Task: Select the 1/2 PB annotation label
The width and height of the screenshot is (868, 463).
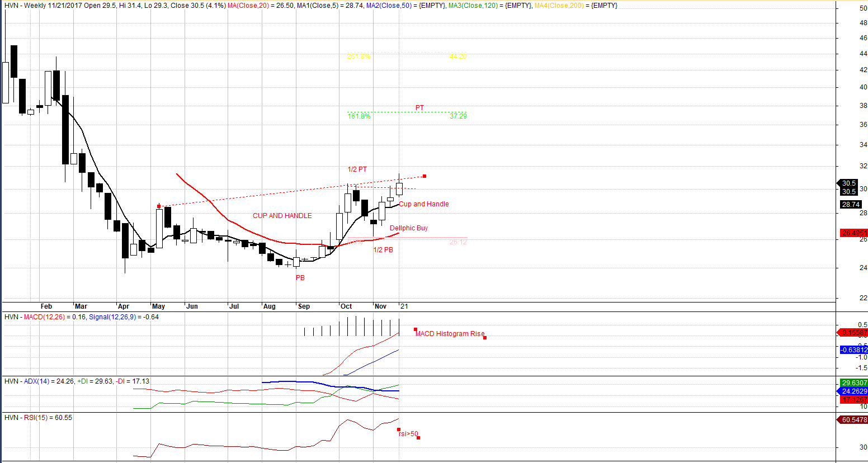Action: (383, 250)
